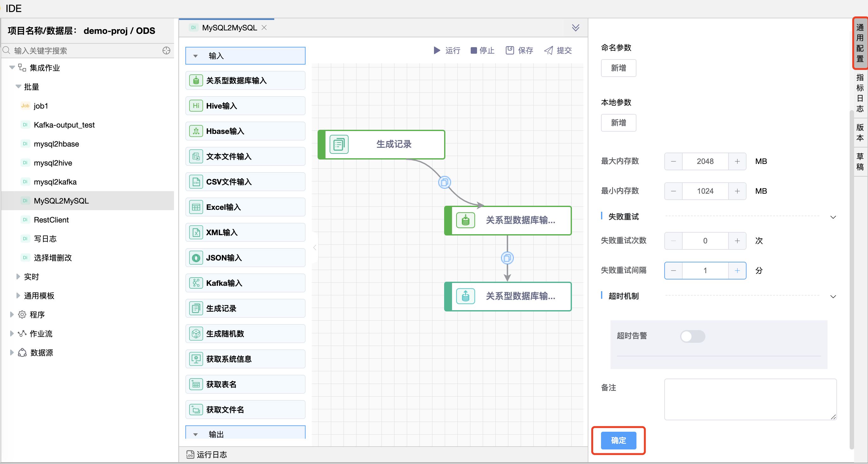
Task: Switch to the 版本 side tab
Action: pos(859,133)
